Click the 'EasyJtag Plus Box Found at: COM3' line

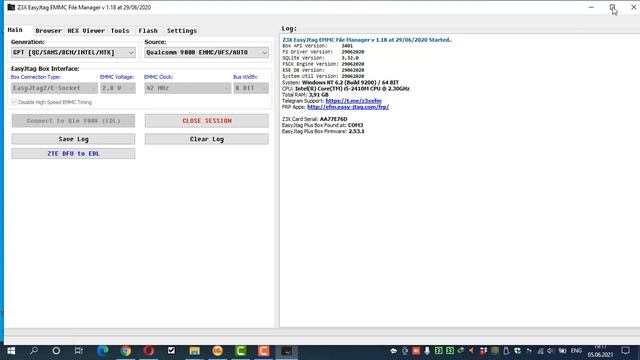pos(322,125)
